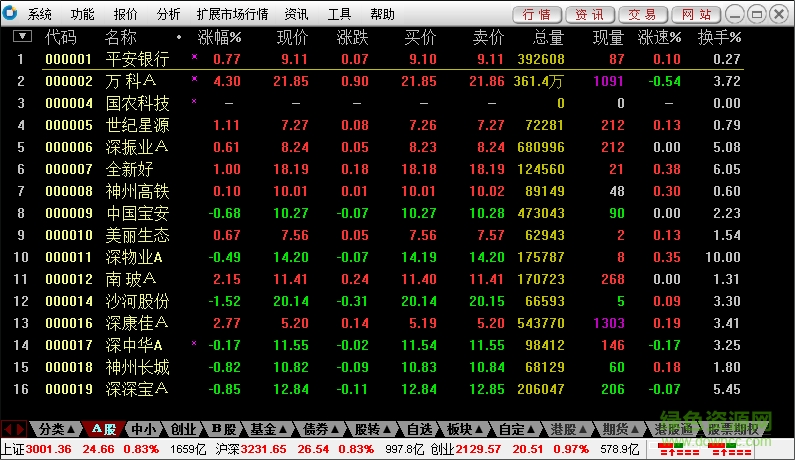The image size is (795, 460).
Task: Click the 资讯 button at top right
Action: pos(590,14)
